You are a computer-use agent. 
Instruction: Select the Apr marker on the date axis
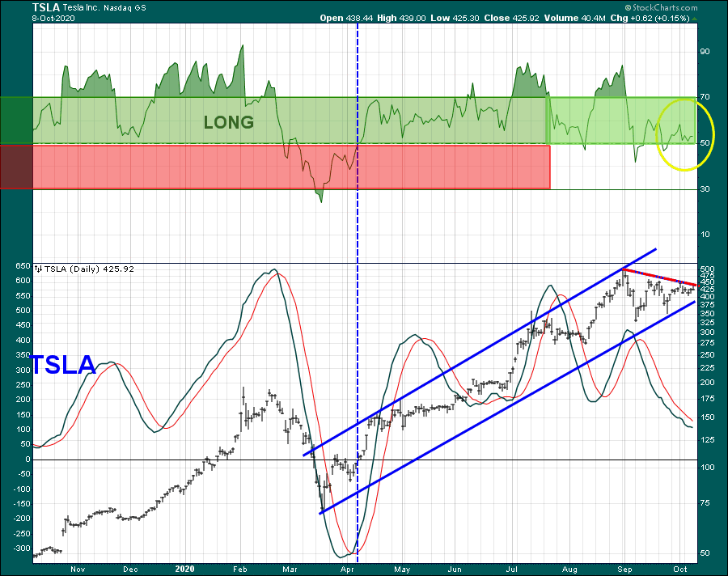346,568
